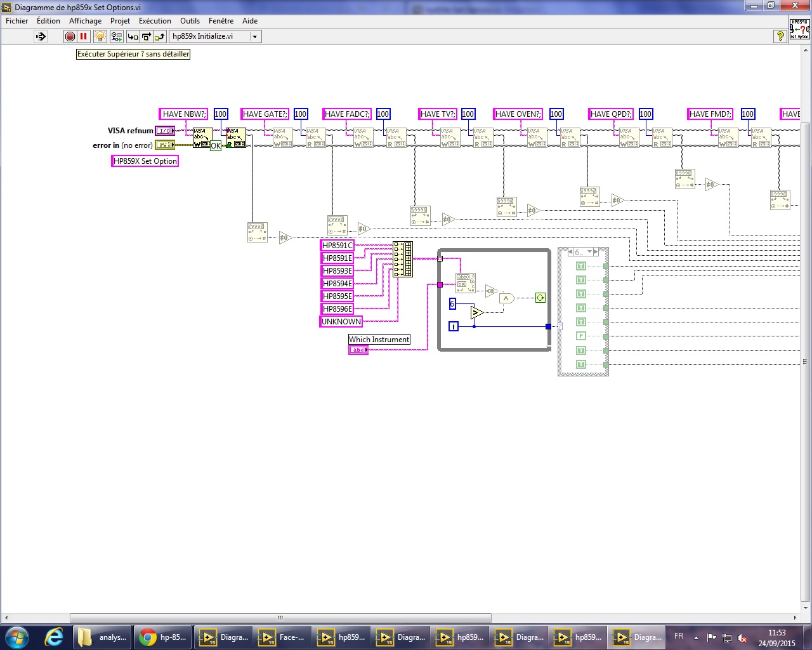Select the first VISA Write node after VISA refnum

pos(202,138)
